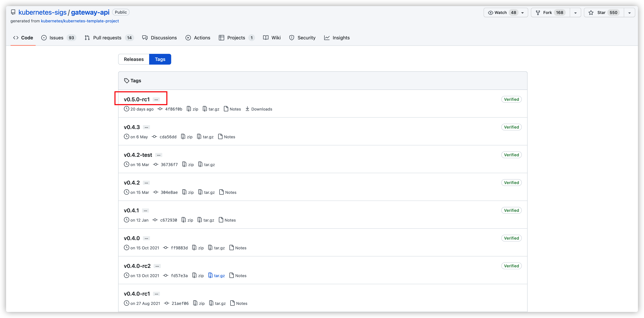Open the kubernetes-sigs organization link
The image size is (644, 318).
point(42,12)
